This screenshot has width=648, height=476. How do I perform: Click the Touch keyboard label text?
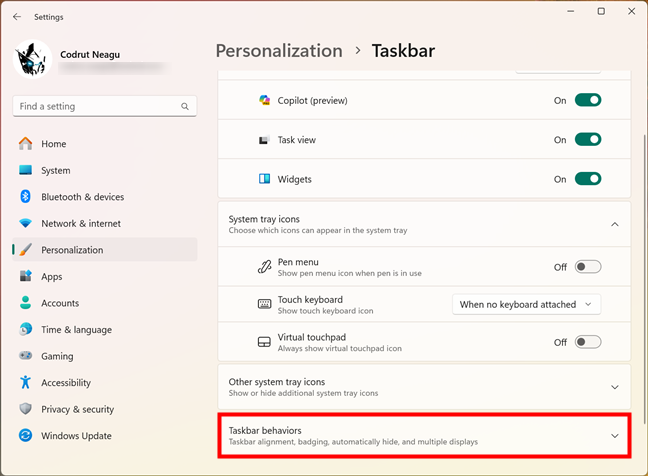[310, 300]
